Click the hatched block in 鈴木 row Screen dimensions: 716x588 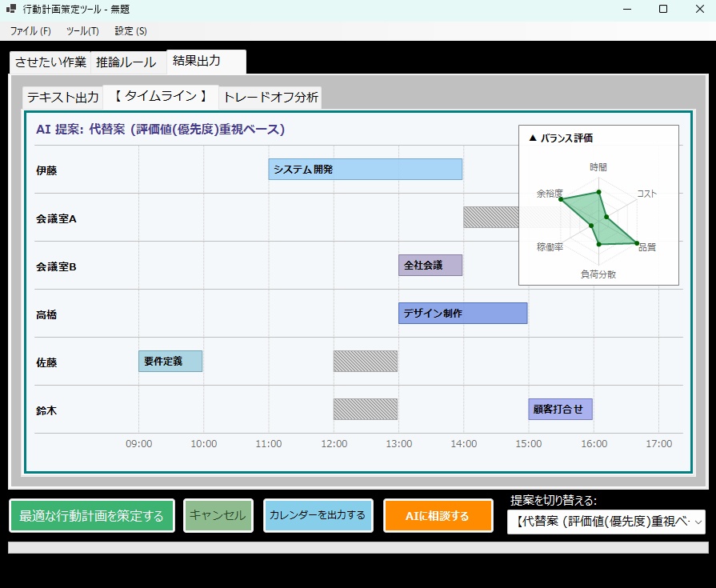pos(366,409)
